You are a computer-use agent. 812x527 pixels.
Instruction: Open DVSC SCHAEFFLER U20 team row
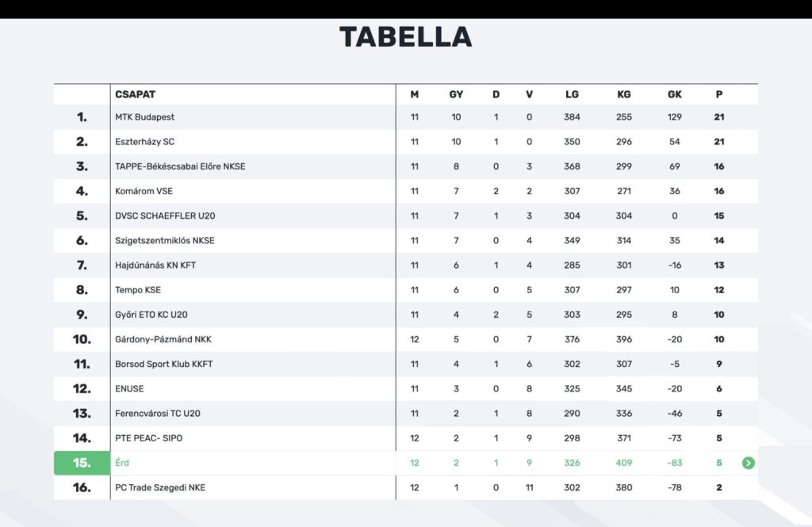tap(165, 216)
